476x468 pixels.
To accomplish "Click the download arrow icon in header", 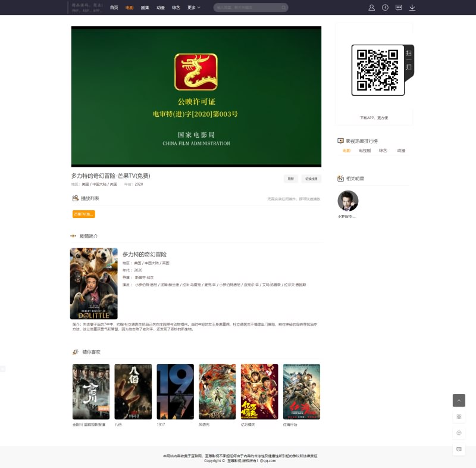I will 412,8.
